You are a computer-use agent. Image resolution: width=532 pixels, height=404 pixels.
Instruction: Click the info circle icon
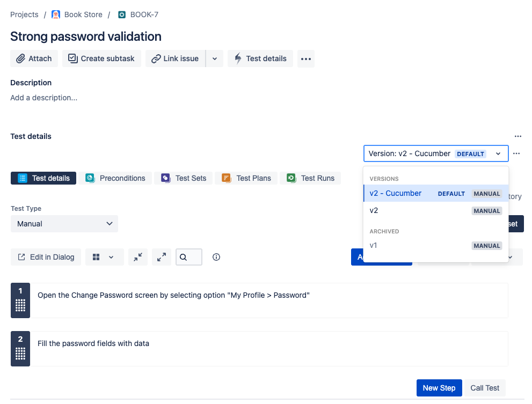click(216, 257)
